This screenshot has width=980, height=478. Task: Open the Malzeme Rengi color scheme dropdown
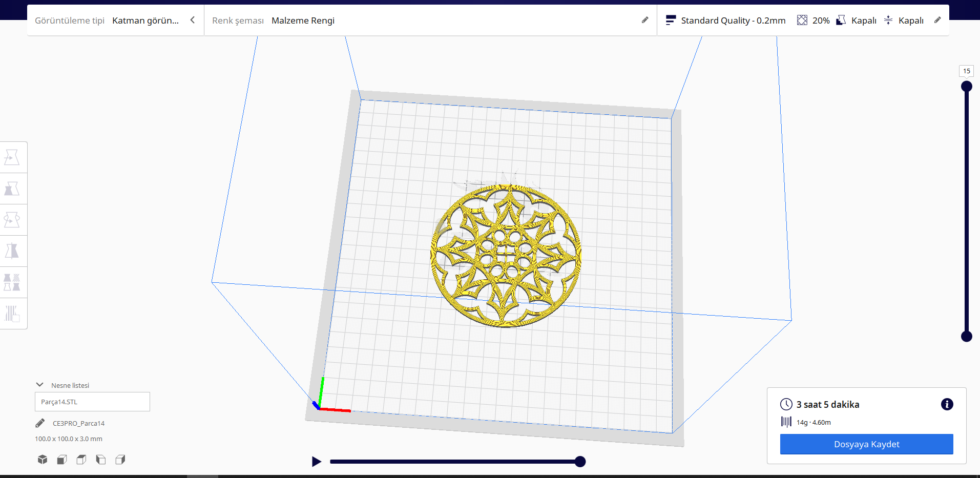click(303, 20)
